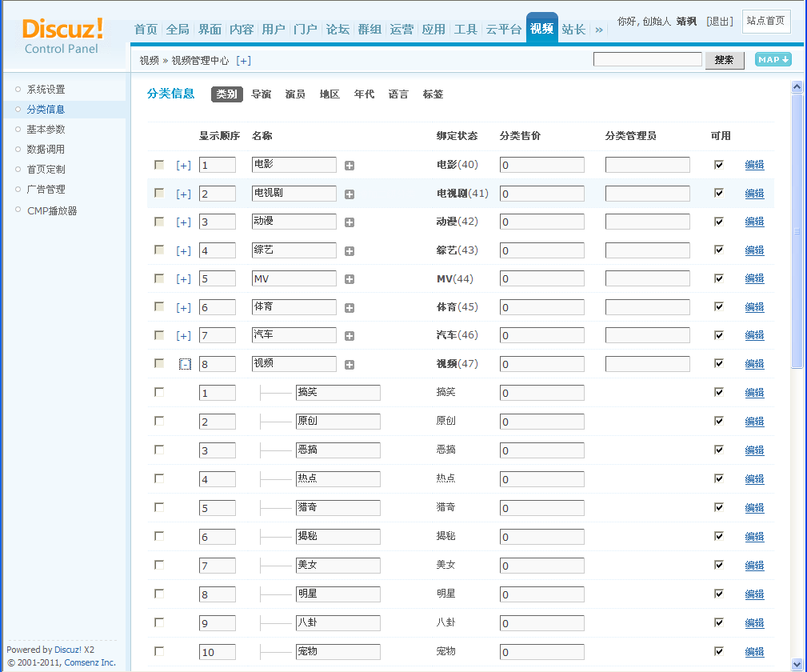Tick the selection checkbox for 明星 row

tap(159, 594)
